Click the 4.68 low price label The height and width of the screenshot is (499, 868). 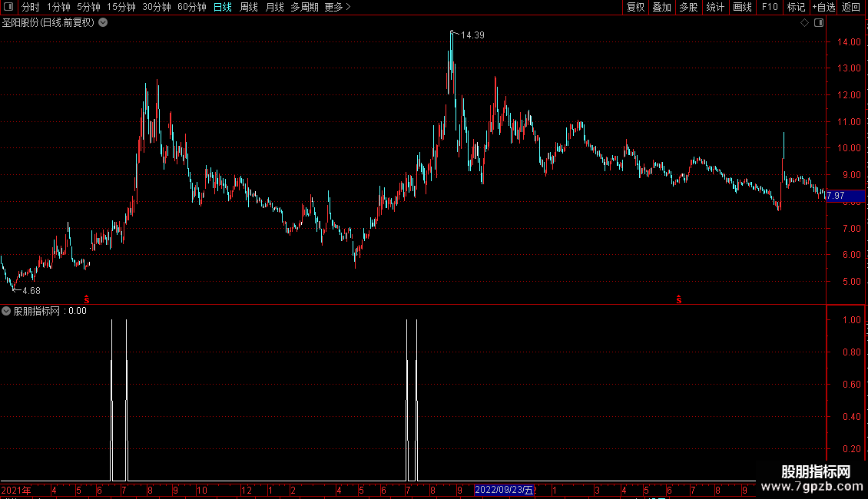tap(31, 291)
